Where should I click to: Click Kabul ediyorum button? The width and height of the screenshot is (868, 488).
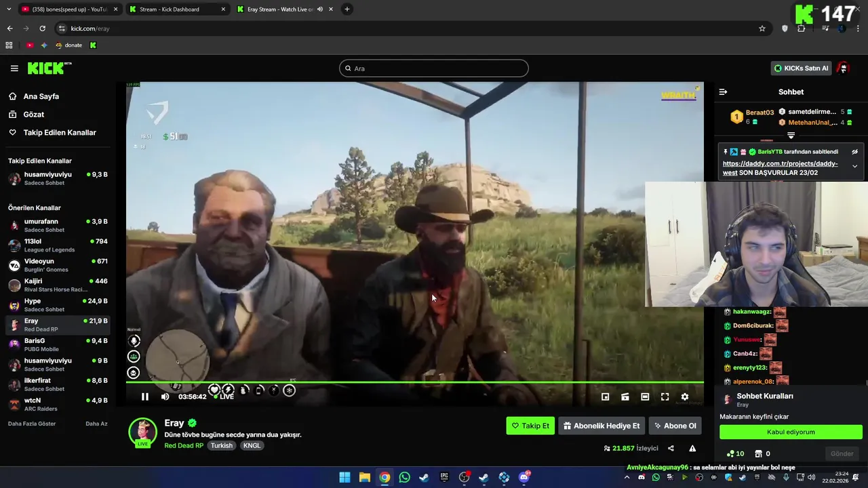click(x=791, y=432)
